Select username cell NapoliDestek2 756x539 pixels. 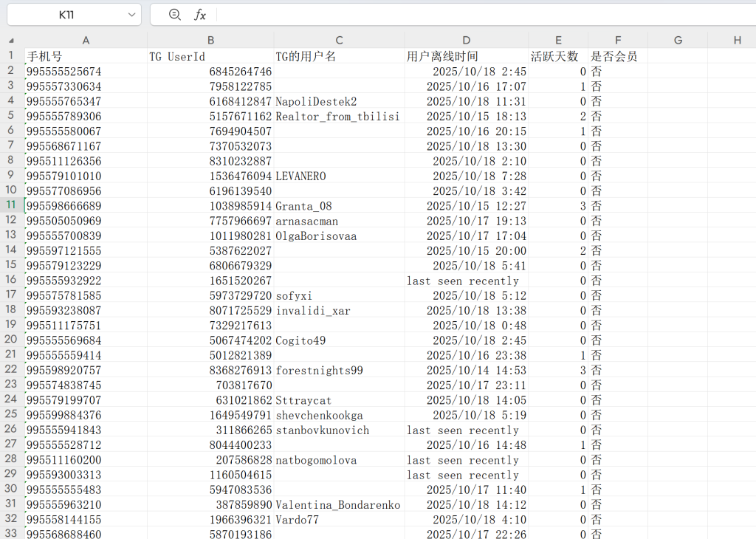[x=339, y=101]
